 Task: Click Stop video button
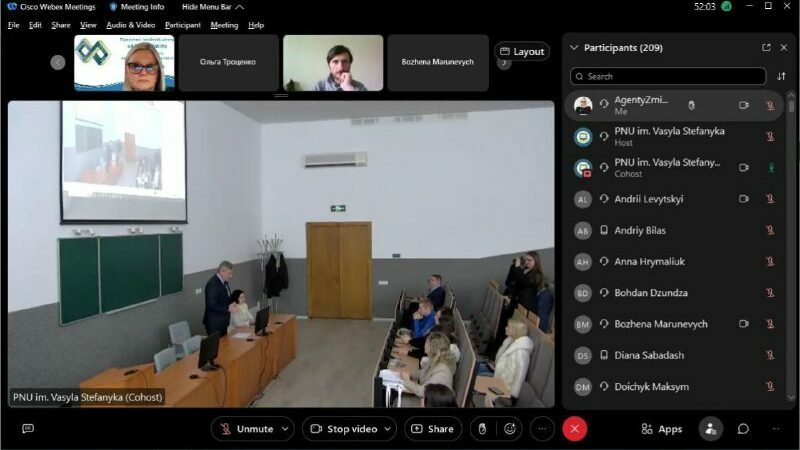343,429
